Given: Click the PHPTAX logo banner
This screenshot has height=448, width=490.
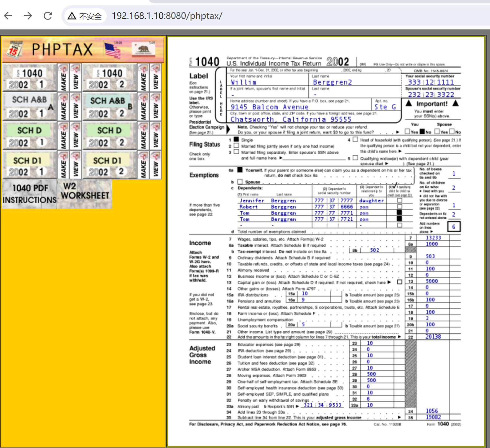Looking at the screenshot, I should [83, 50].
